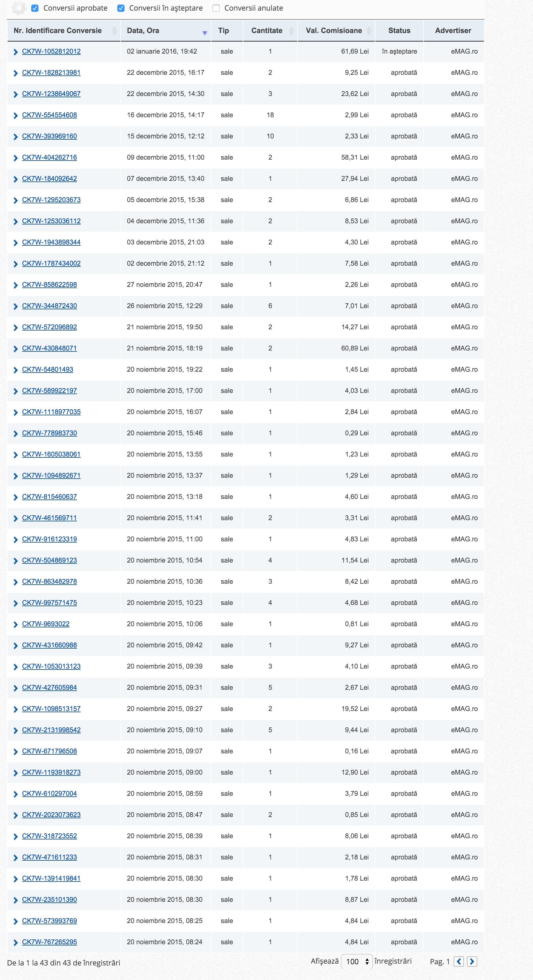The width and height of the screenshot is (533, 980).
Task: Open conversion link CK7W-1787434002
Action: (51, 263)
